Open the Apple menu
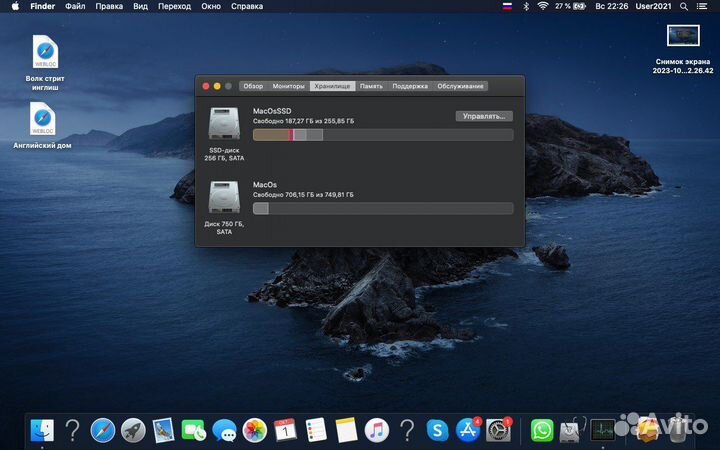 pos(15,6)
